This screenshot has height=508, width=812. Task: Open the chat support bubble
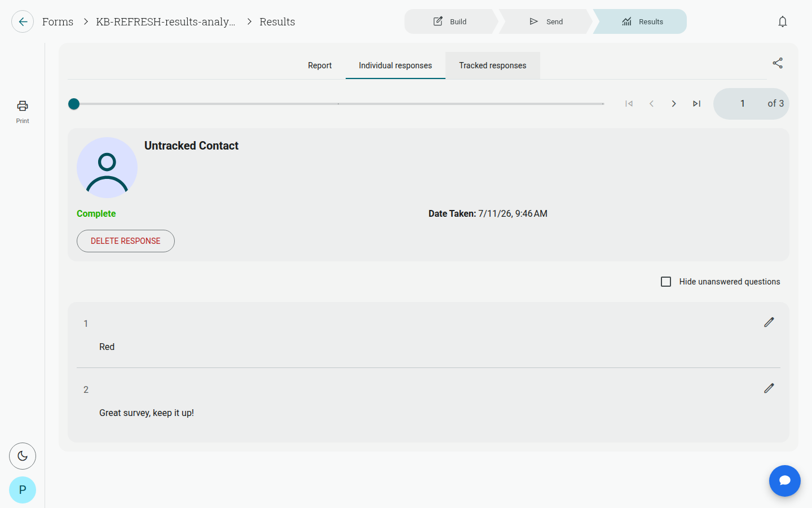785,481
